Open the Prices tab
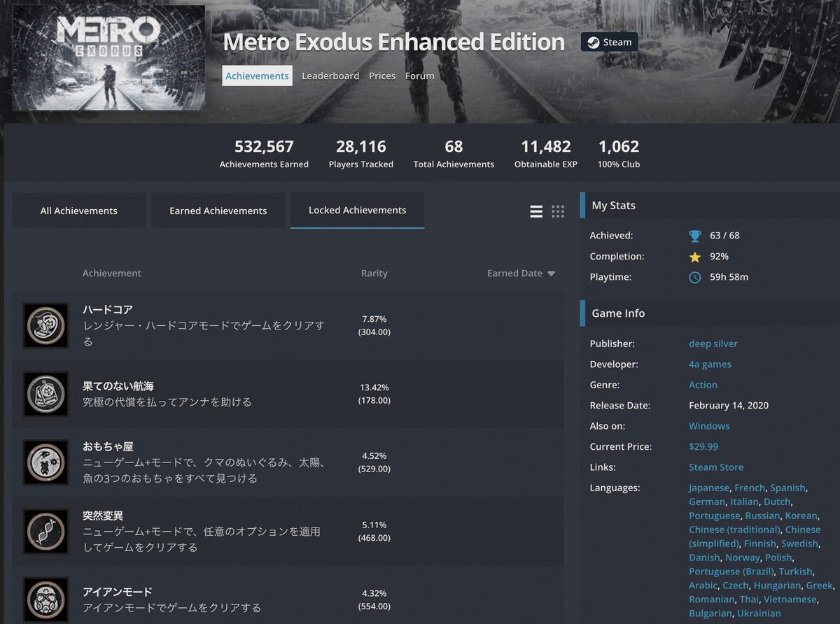 point(382,76)
